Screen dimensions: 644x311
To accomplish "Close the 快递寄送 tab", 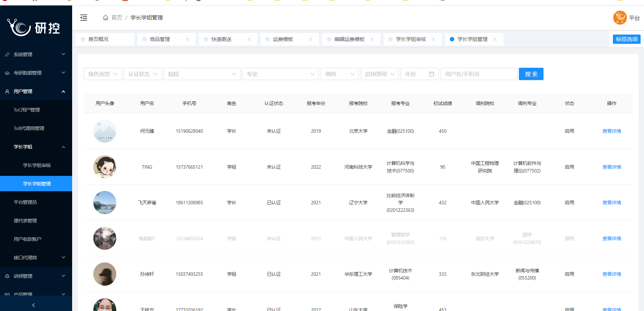I will (249, 39).
